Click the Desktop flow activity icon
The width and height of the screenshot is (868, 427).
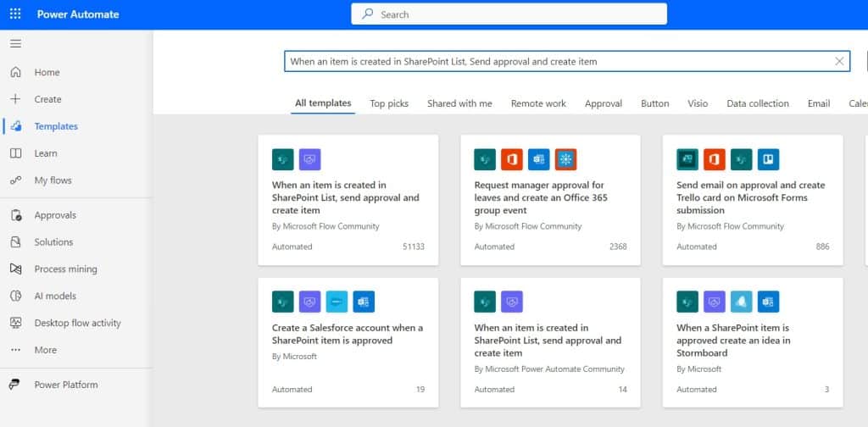[15, 323]
